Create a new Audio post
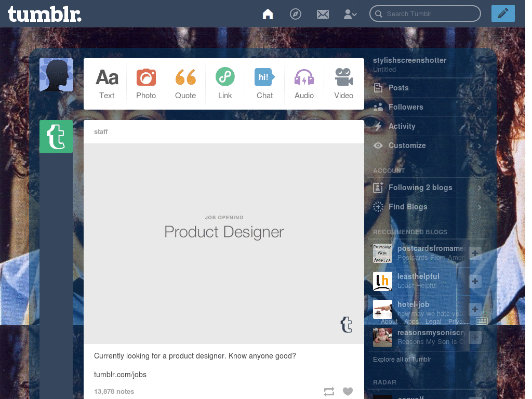This screenshot has height=399, width=532. (304, 84)
